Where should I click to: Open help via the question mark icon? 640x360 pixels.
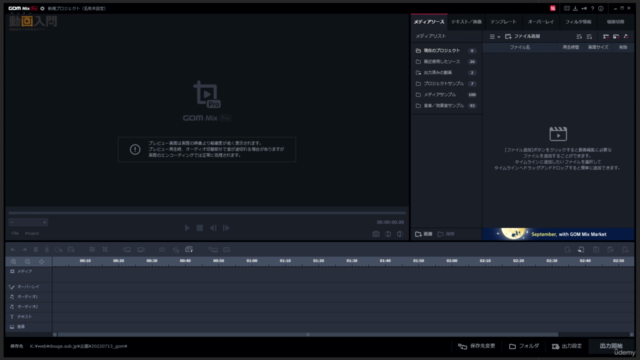593,8
